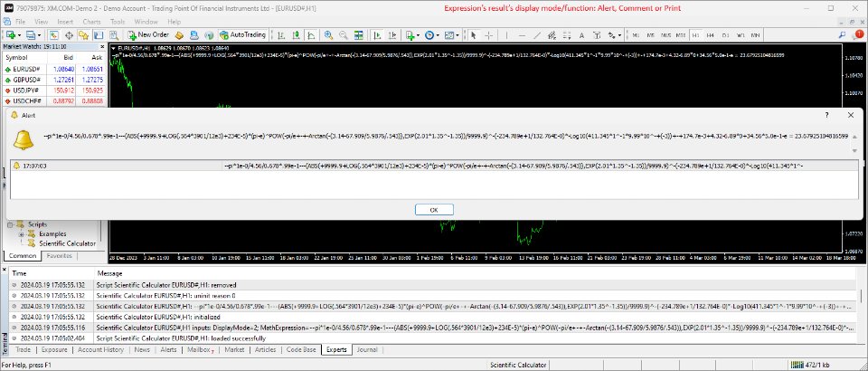Select the H4 timeframe button

coord(711,35)
